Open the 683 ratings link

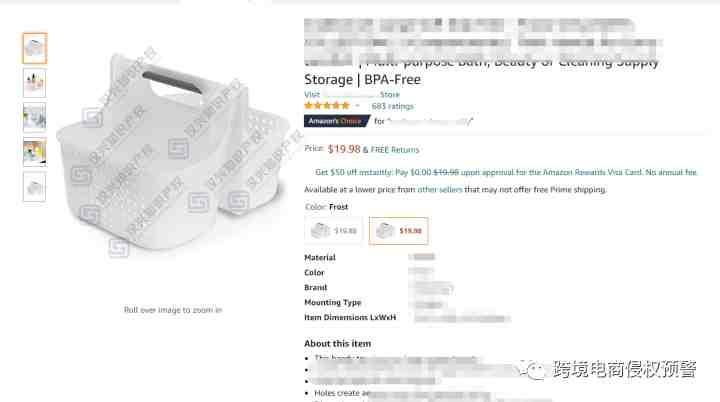point(393,106)
